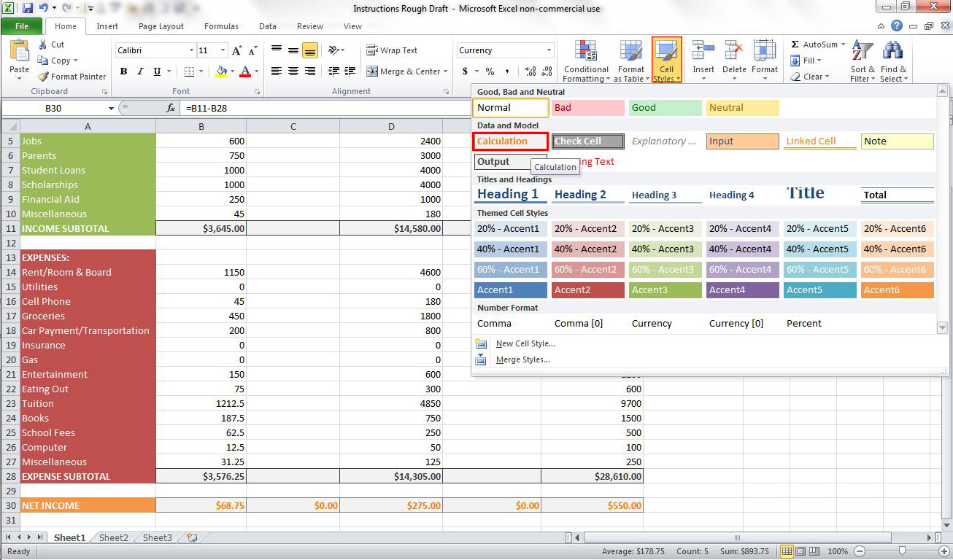Apply the 40% - Accent5 style swatch
Image resolution: width=953 pixels, height=560 pixels.
820,249
